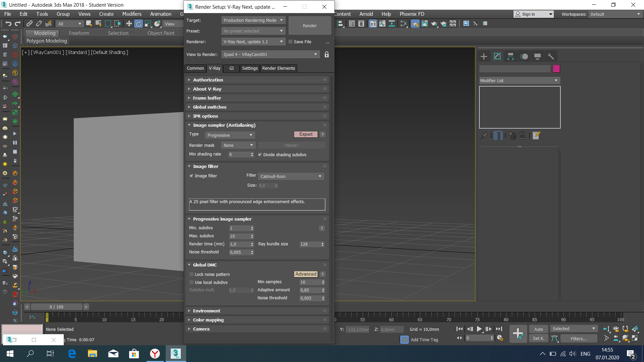Switch to the Common tab

[195, 68]
